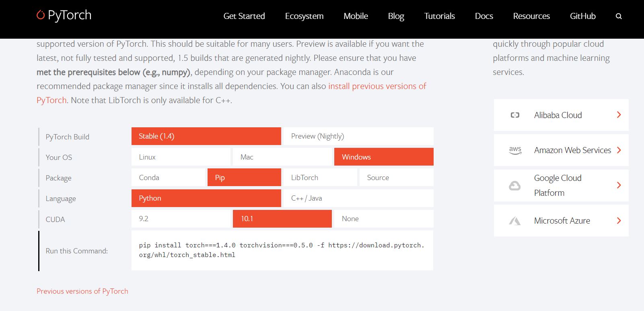The image size is (644, 311).
Task: Choose CUDA version 10.1
Action: (x=282, y=219)
